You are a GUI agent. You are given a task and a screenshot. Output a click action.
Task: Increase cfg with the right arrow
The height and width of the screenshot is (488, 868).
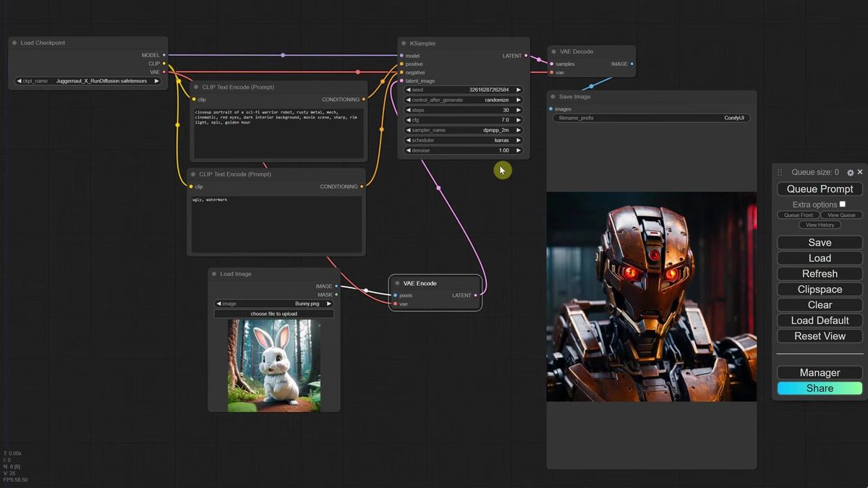(518, 120)
